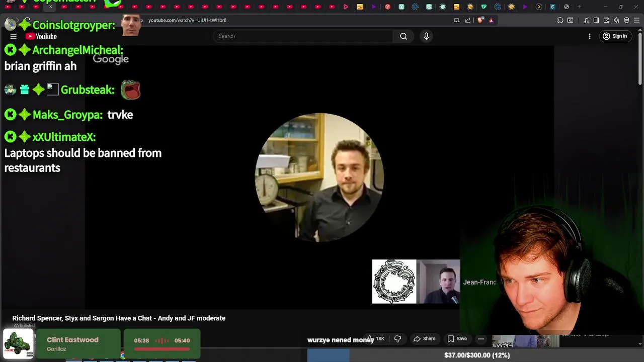Switch to the green TV favicon tab
644x362 pixels.
tap(484, 7)
